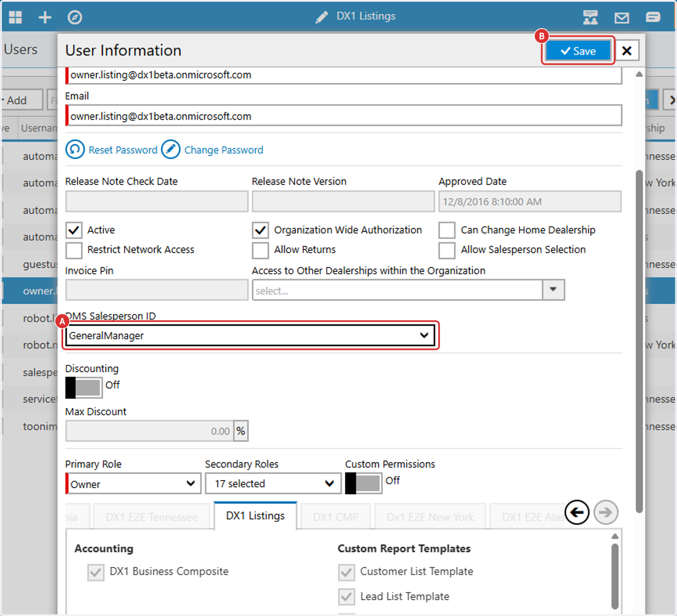Click the Invoice Pin field
The image size is (677, 616).
157,290
